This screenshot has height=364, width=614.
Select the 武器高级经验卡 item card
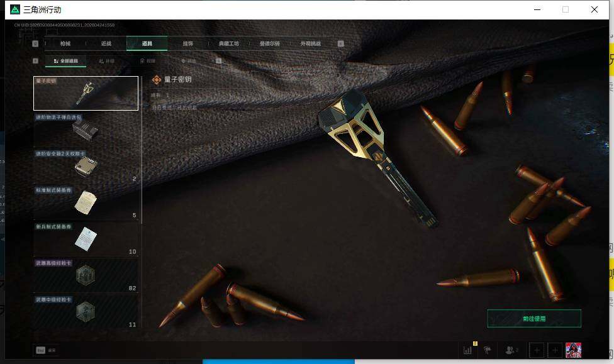point(86,275)
